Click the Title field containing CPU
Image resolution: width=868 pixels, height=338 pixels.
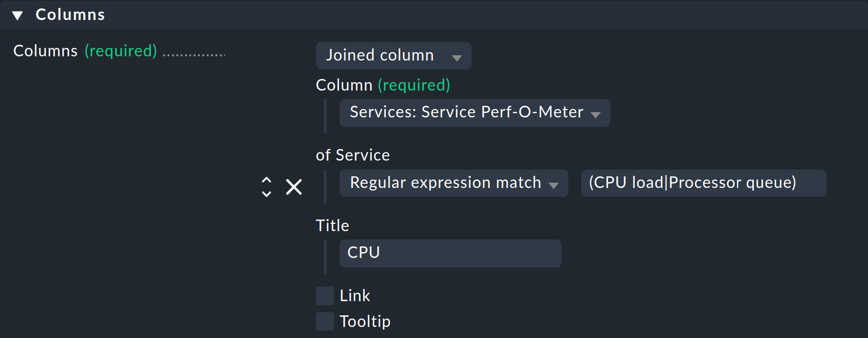click(450, 253)
